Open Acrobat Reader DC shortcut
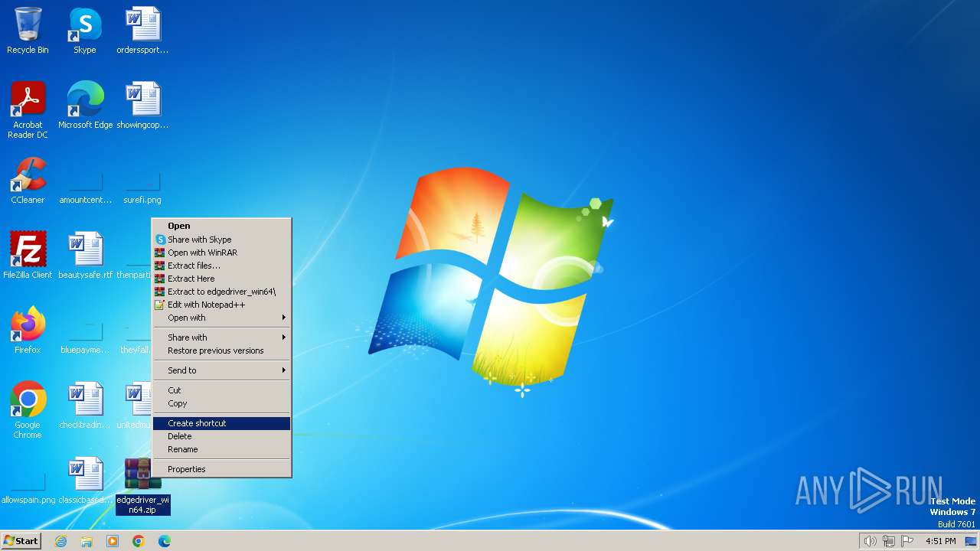980x551 pixels. click(28, 110)
